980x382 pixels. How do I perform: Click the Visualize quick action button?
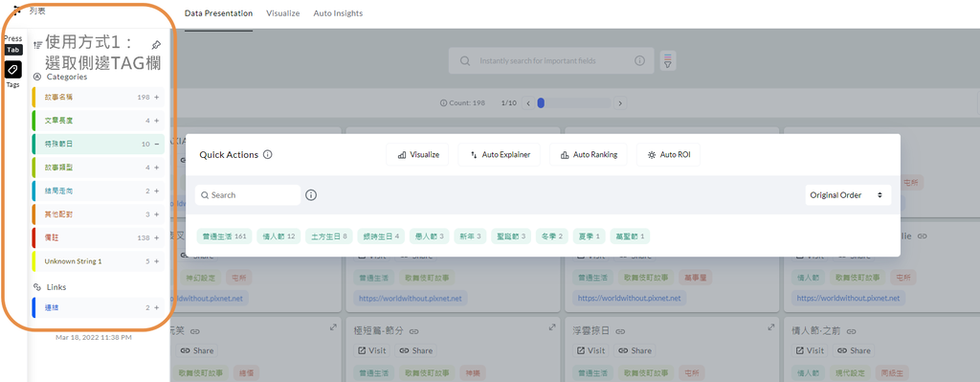(x=417, y=154)
